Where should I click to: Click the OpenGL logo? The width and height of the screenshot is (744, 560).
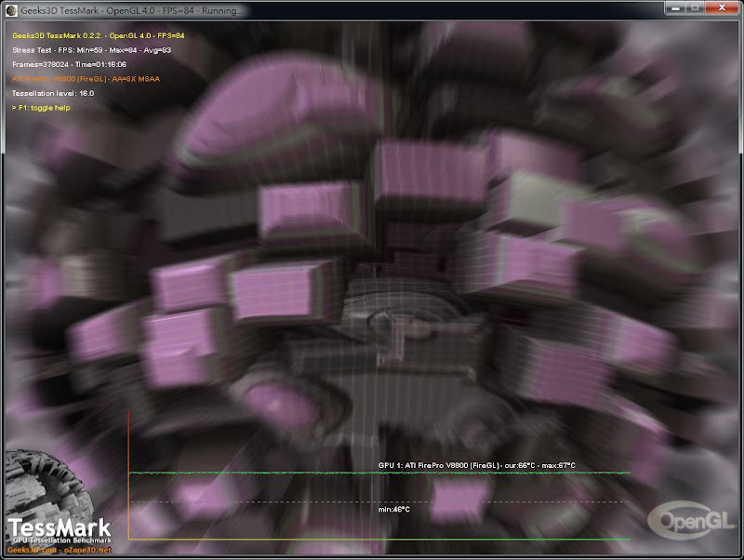point(692,521)
